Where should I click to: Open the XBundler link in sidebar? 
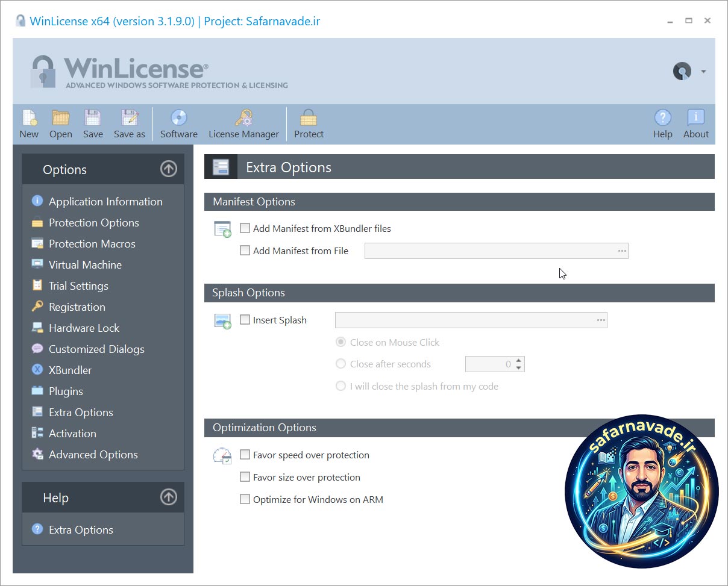coord(71,370)
